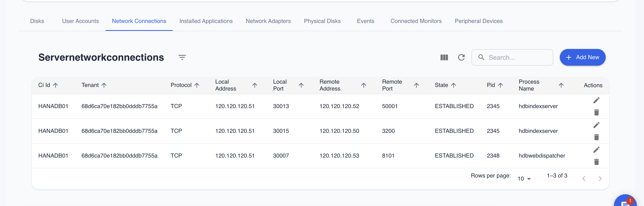Image resolution: width=644 pixels, height=206 pixels.
Task: Sort table by Protocol column
Action: point(197,85)
